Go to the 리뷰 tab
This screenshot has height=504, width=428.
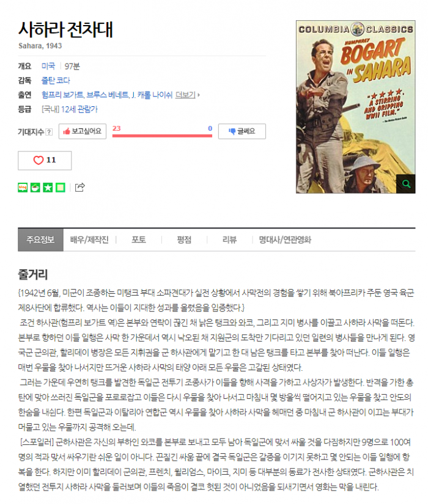(x=229, y=240)
